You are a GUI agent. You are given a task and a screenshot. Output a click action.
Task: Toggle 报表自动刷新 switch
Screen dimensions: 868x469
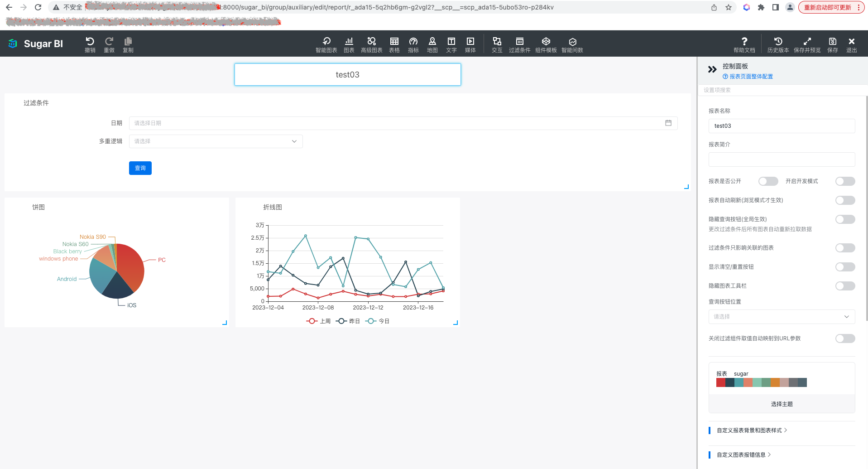[x=845, y=200]
